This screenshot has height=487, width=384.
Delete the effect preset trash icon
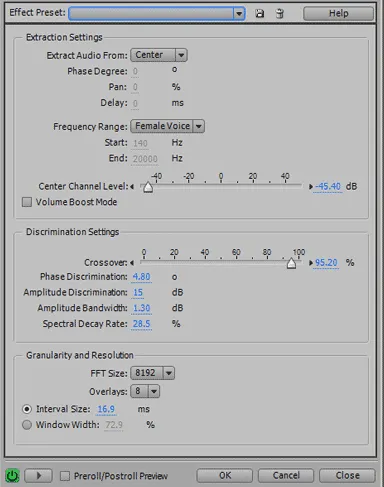(280, 13)
